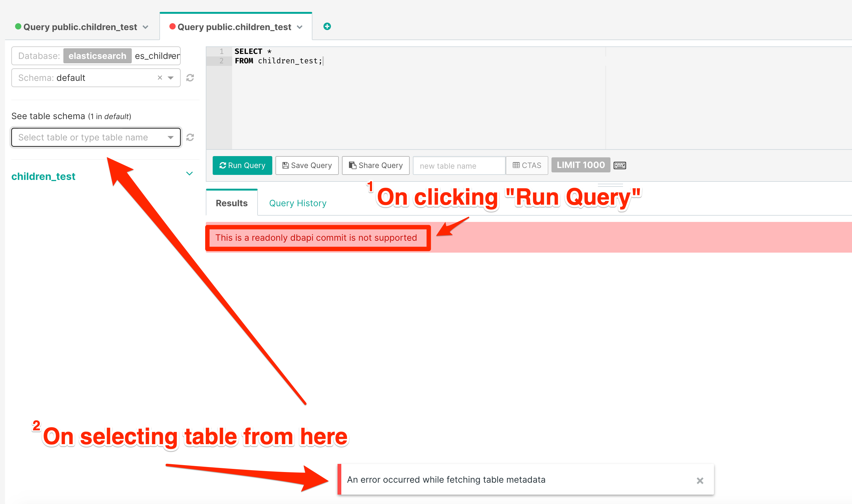
Task: Open keyboard shortcuts icon beside LIMIT 1000
Action: (x=620, y=165)
